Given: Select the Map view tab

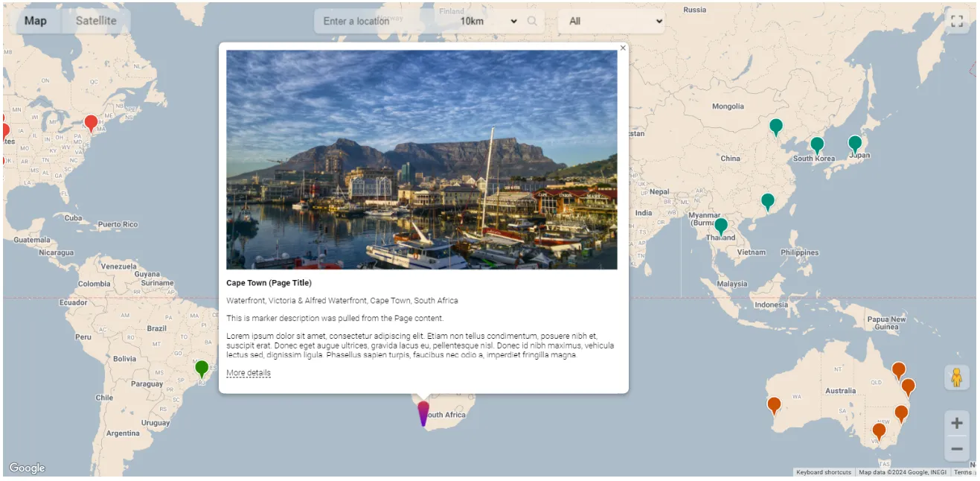Looking at the screenshot, I should [35, 21].
